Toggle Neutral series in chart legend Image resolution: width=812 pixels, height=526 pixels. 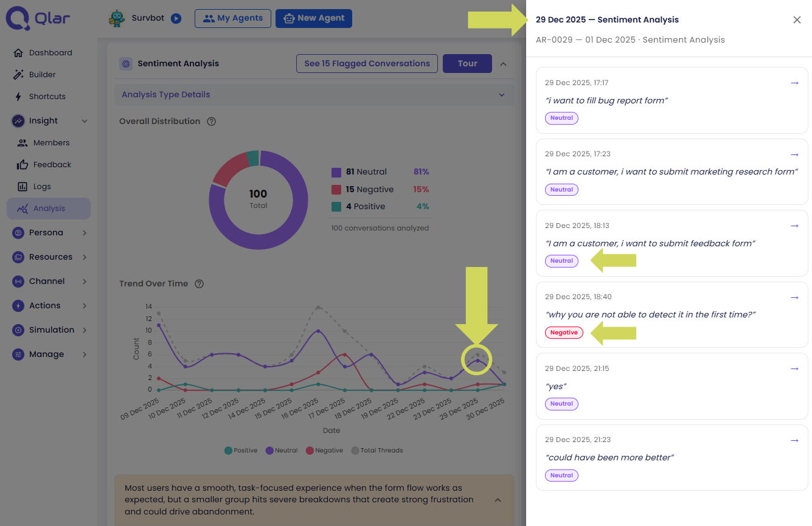pyautogui.click(x=282, y=451)
